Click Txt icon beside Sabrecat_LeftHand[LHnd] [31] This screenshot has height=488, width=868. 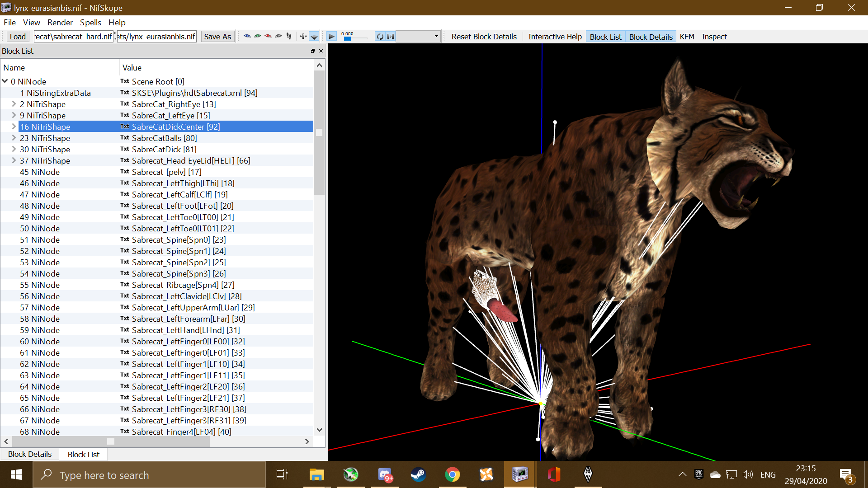(125, 330)
